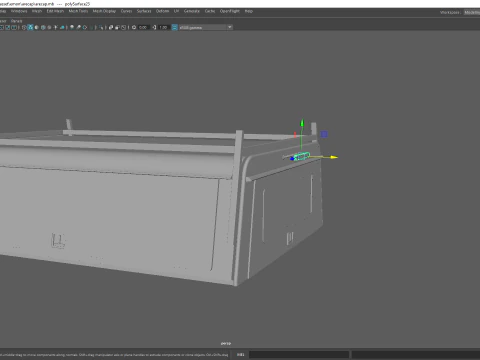Open the Cache menu
The image size is (480, 360).
click(x=210, y=11)
